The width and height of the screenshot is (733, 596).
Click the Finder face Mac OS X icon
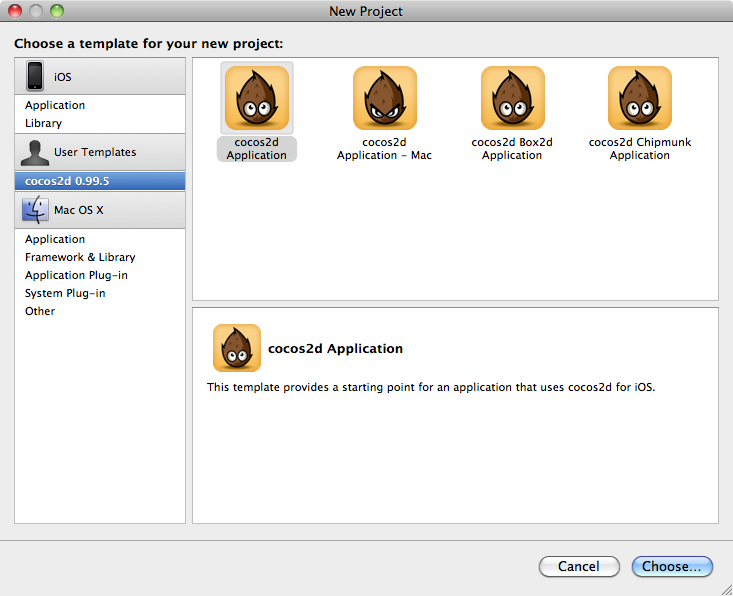[x=35, y=210]
